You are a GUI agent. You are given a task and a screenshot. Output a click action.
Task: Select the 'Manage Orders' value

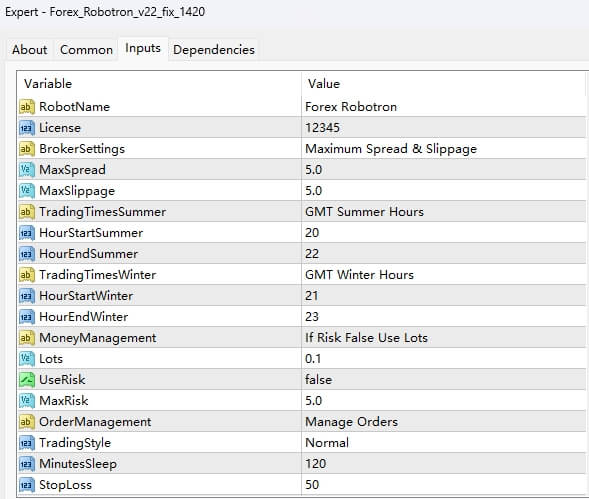351,422
